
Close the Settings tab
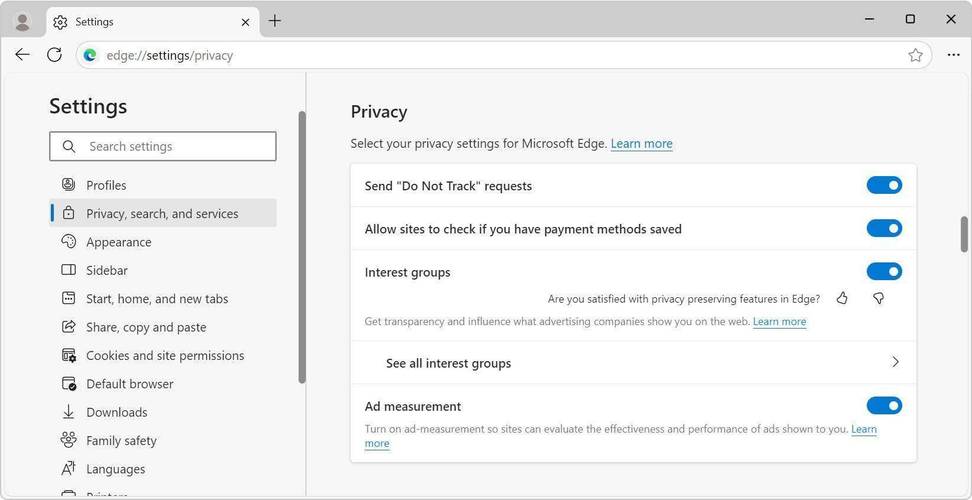(x=245, y=21)
